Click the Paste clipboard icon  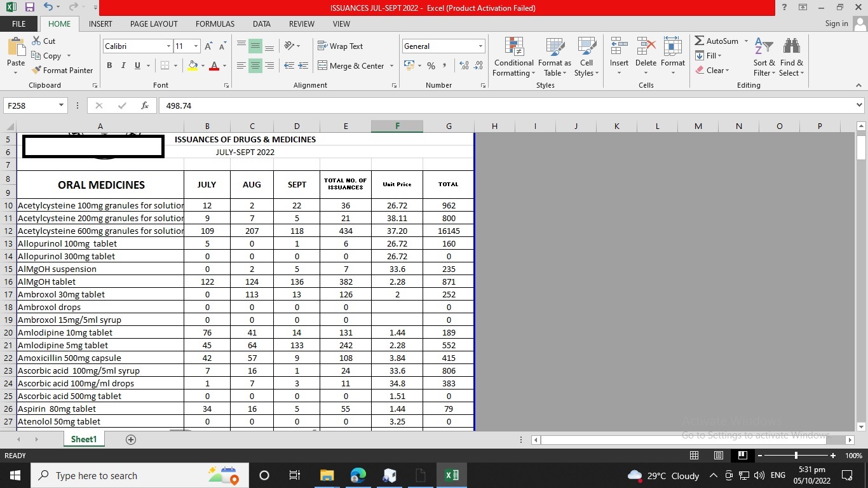tap(16, 48)
